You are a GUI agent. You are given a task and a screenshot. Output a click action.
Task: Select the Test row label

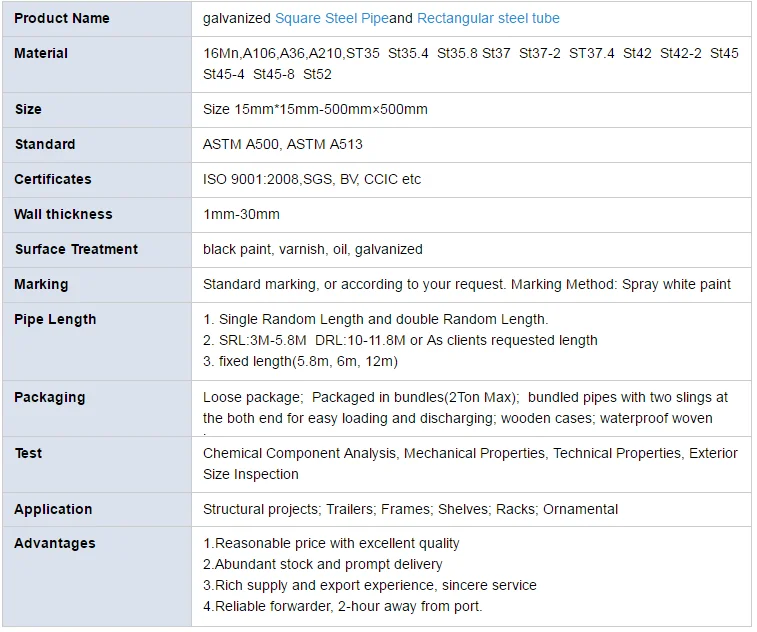pyautogui.click(x=28, y=453)
